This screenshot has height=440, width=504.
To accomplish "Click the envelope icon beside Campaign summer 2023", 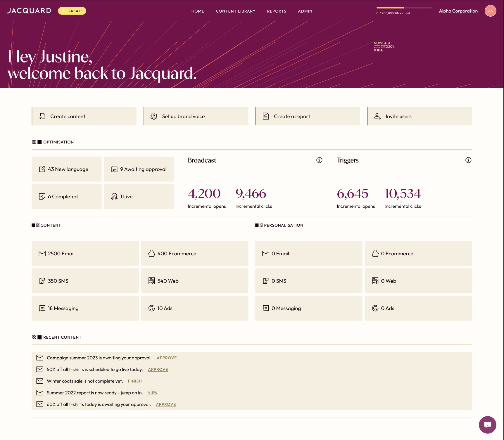I will pyautogui.click(x=40, y=358).
